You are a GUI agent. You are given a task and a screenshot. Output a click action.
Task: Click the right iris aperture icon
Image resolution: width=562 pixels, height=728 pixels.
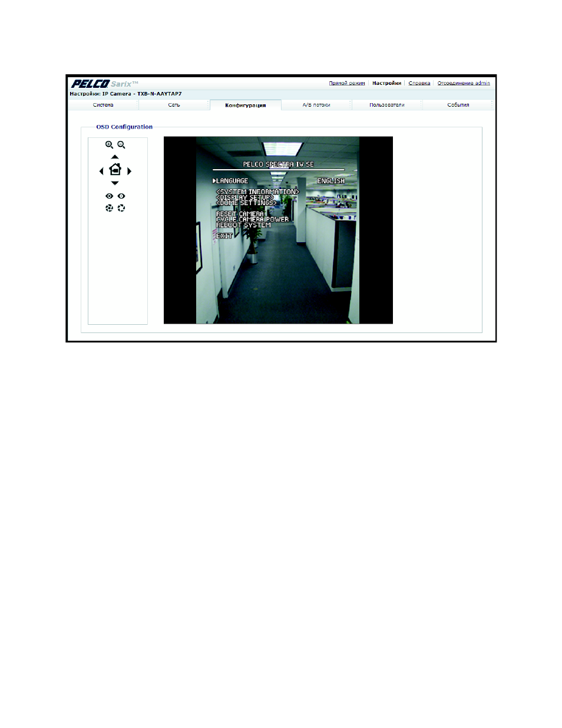121,208
